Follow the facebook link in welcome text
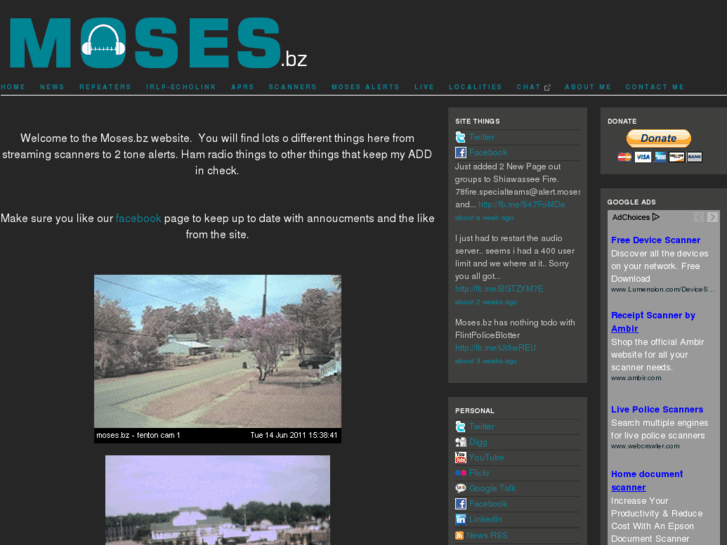This screenshot has height=545, width=727. point(138,218)
